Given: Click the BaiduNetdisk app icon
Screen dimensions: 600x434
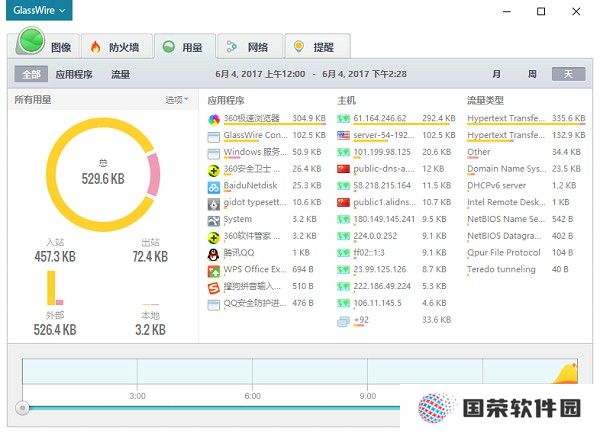Looking at the screenshot, I should point(214,187).
